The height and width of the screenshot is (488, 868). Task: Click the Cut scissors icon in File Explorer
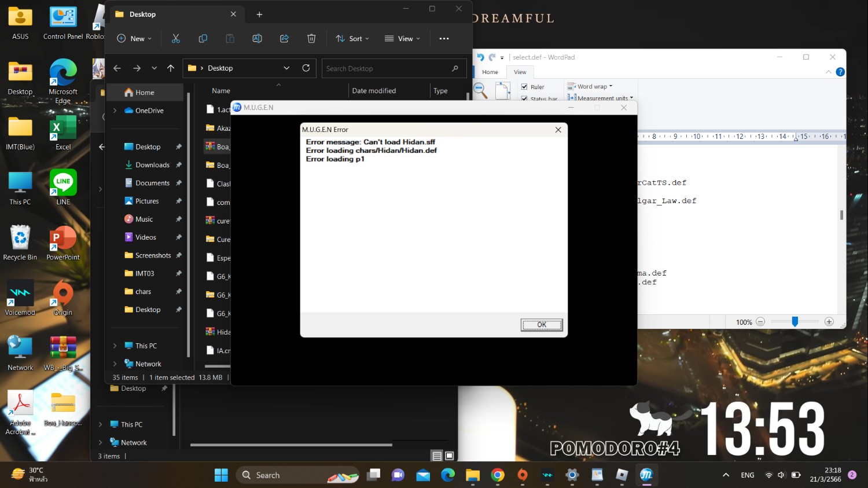tap(176, 39)
